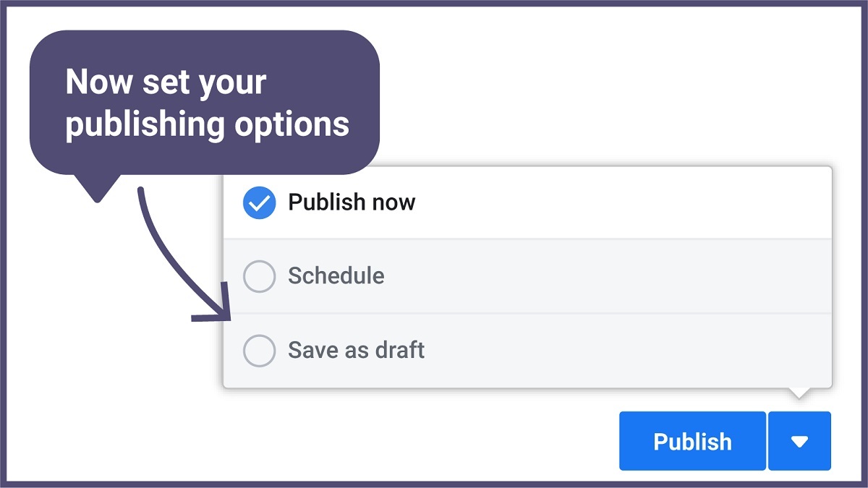Click the blue checkmark circle beside Publish now
This screenshot has width=868, height=488.
[x=259, y=202]
